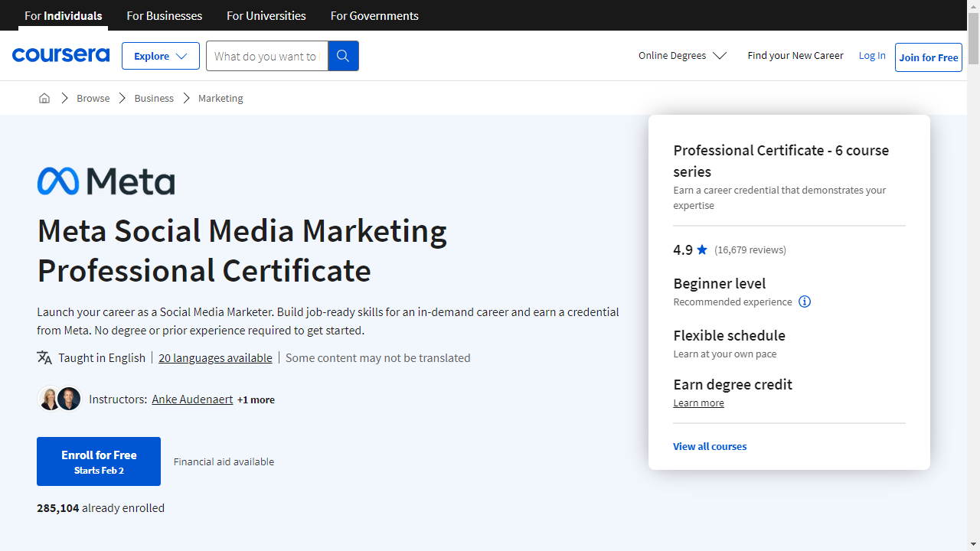Focus the search input field
This screenshot has width=980, height=551.
click(x=266, y=56)
